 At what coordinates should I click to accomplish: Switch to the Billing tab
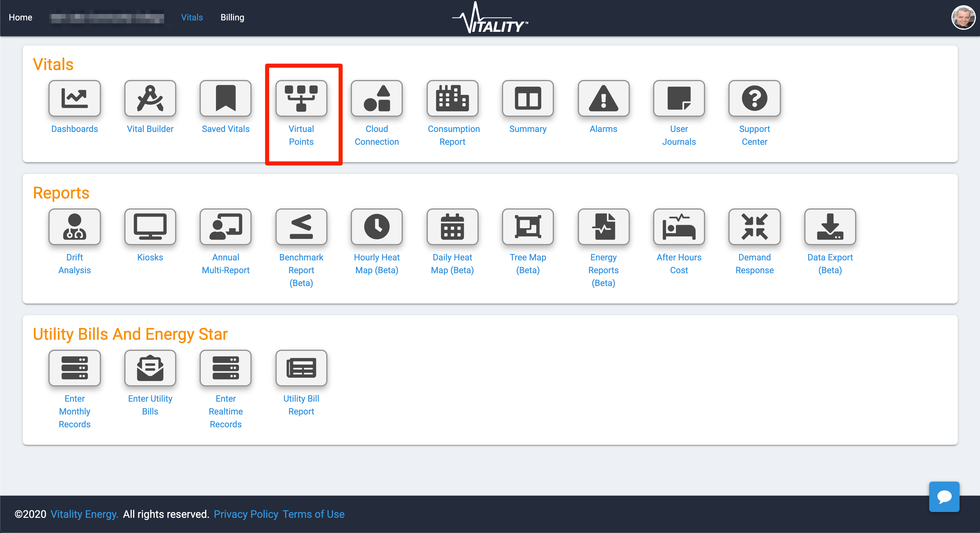point(232,18)
